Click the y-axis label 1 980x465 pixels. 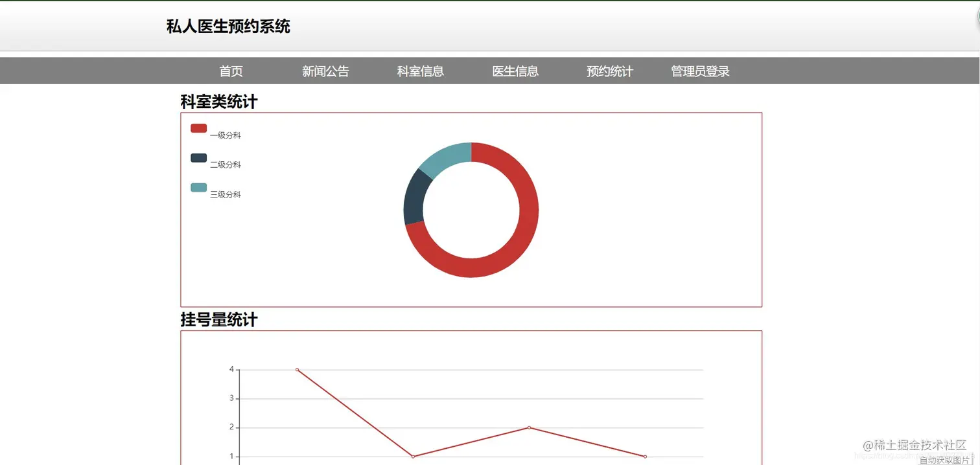[231, 457]
